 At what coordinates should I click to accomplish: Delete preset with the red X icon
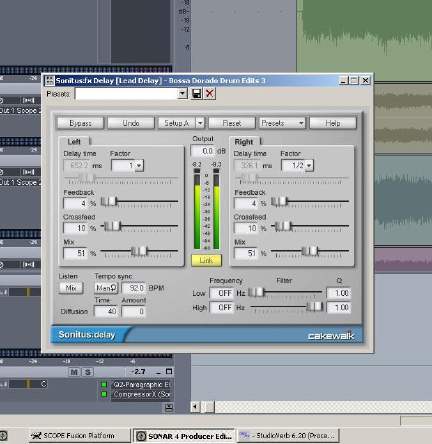click(210, 93)
